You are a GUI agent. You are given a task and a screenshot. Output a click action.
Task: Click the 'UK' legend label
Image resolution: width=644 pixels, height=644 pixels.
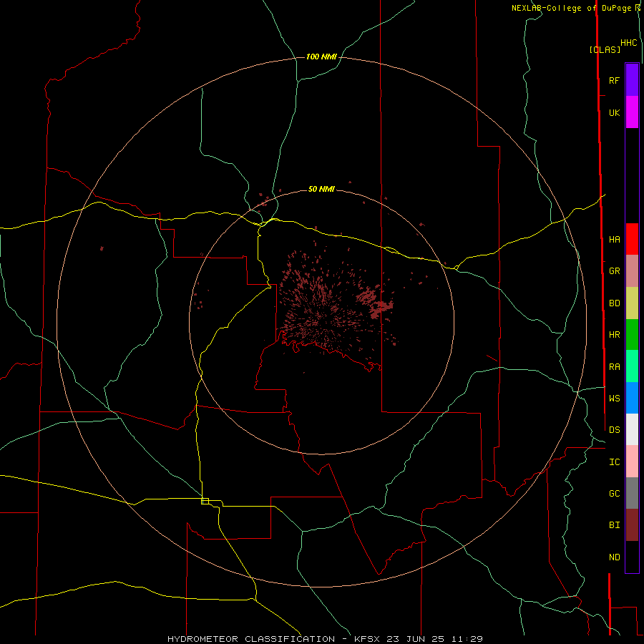[615, 112]
